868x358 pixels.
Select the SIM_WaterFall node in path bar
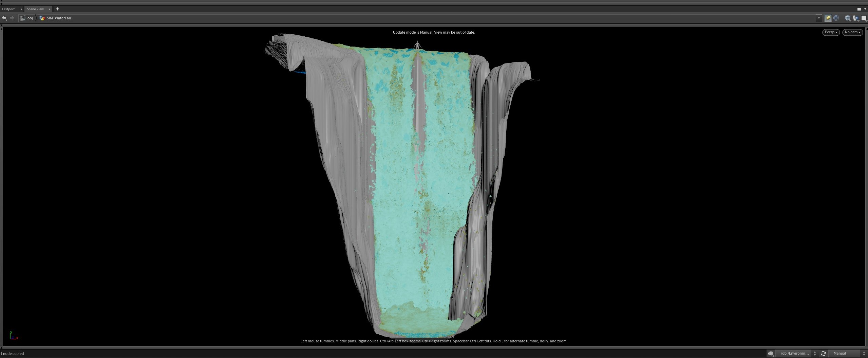(55, 18)
